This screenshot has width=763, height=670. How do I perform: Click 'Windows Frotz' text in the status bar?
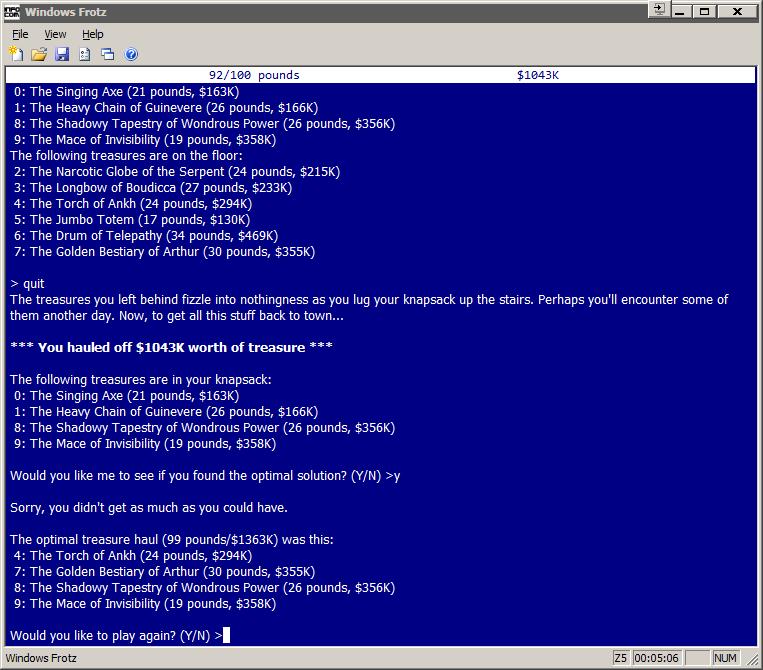click(41, 658)
